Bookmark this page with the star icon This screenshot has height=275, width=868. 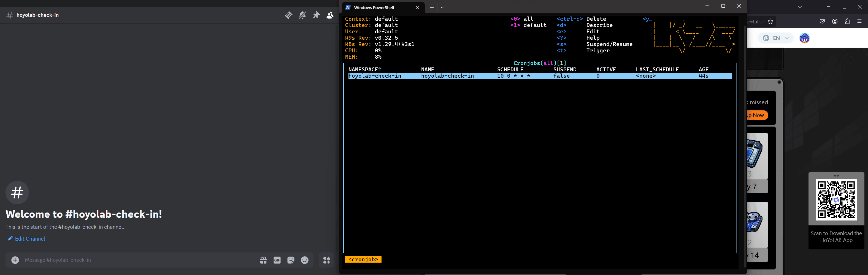coord(770,21)
